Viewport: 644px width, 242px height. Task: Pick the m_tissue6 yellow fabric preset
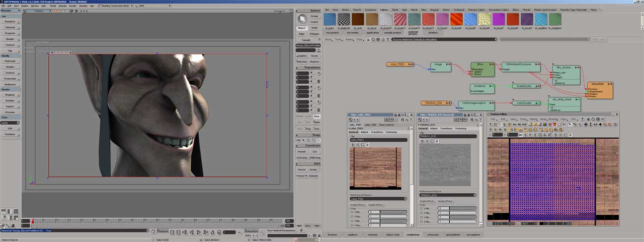pos(485,19)
